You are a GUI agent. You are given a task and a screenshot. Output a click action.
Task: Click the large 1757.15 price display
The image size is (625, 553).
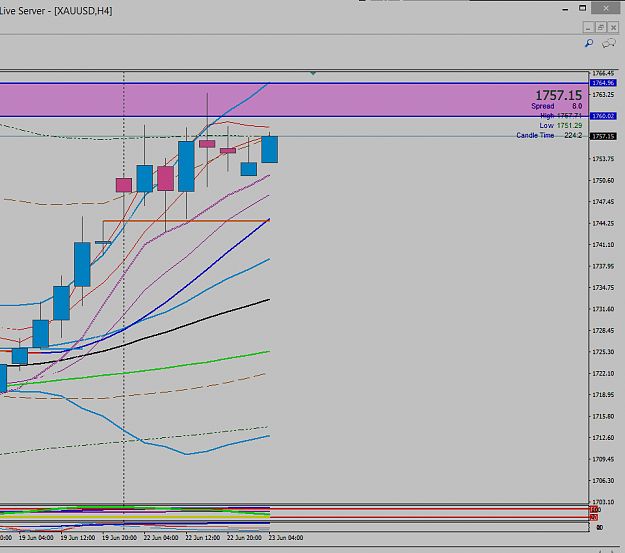tap(558, 95)
